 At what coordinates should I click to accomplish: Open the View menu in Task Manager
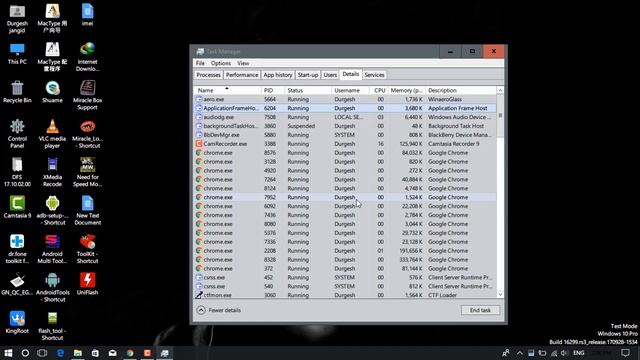point(243,63)
